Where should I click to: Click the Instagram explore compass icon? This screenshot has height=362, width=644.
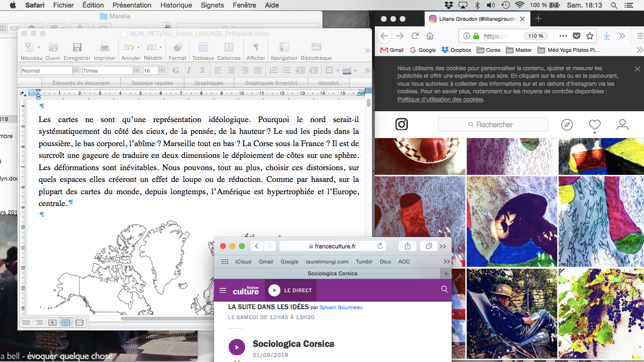pos(567,124)
